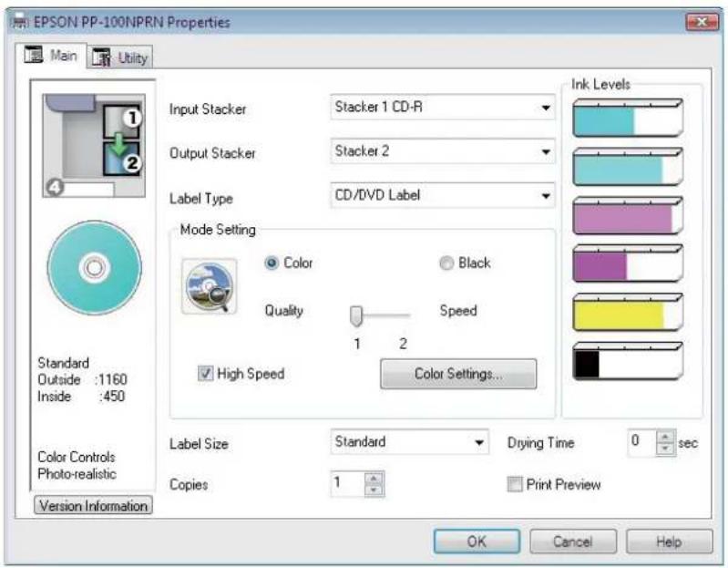Click the printer icon in title bar

point(19,22)
